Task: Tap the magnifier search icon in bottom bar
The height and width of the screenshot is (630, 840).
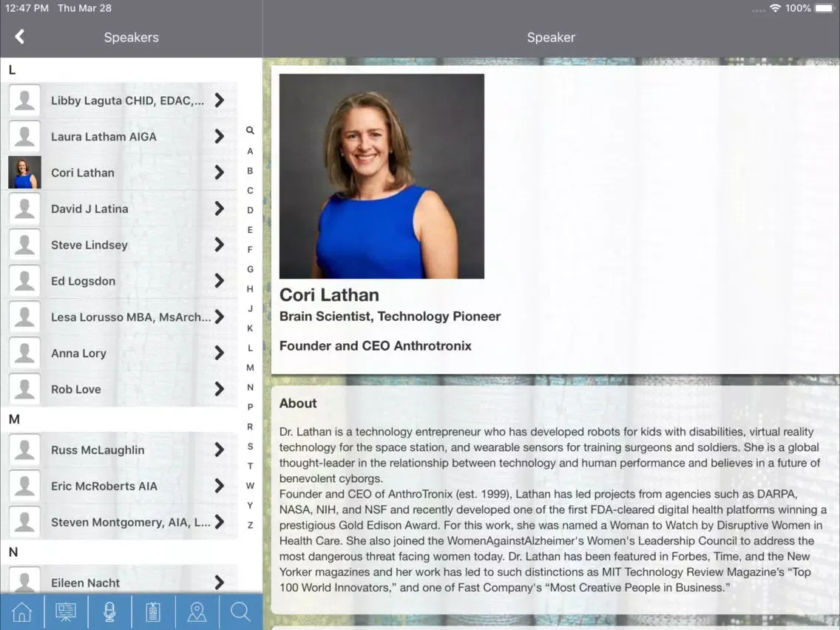Action: click(240, 612)
